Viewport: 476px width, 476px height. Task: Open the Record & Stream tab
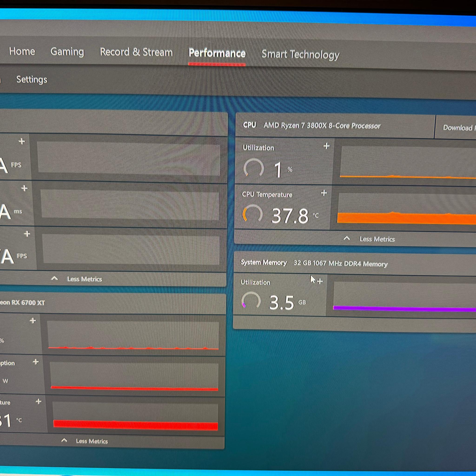136,52
